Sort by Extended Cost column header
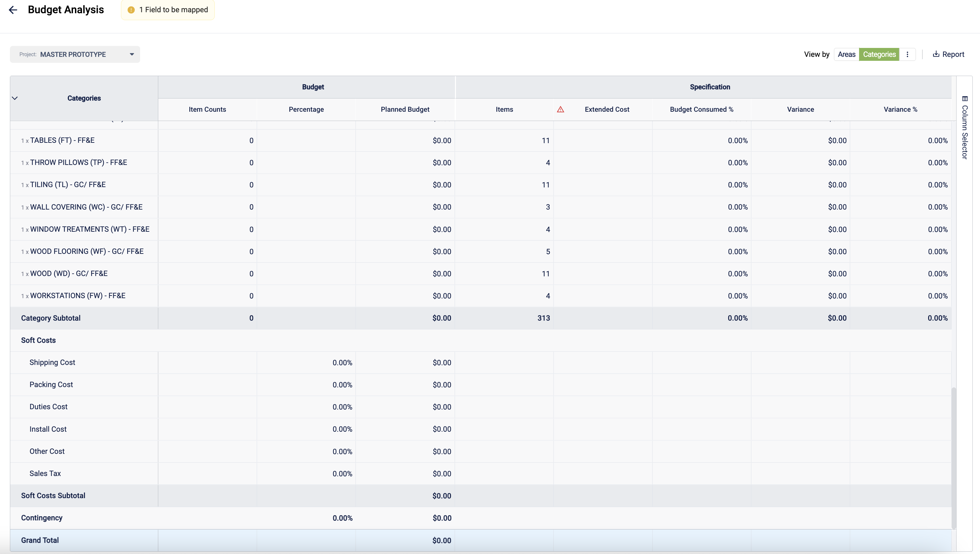 (607, 110)
